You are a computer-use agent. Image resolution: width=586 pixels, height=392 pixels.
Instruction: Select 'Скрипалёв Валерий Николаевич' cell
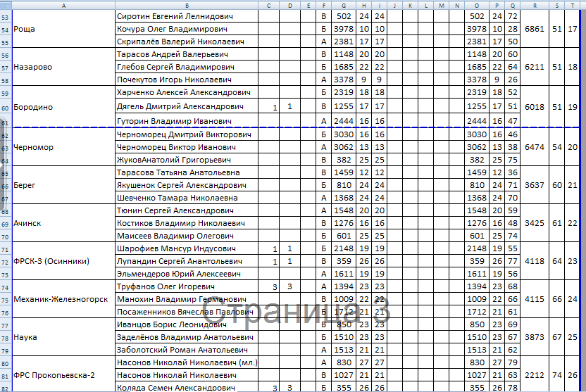pyautogui.click(x=187, y=42)
